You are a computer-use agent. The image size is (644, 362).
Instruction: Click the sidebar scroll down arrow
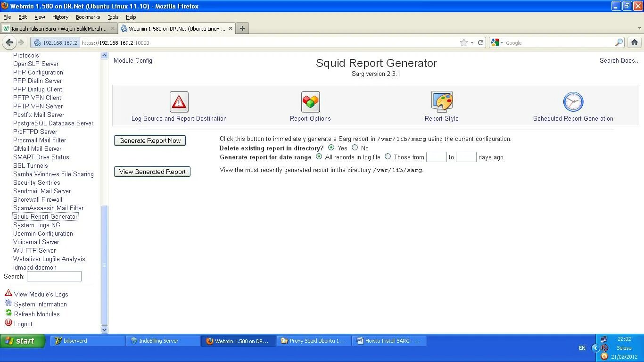pyautogui.click(x=105, y=330)
